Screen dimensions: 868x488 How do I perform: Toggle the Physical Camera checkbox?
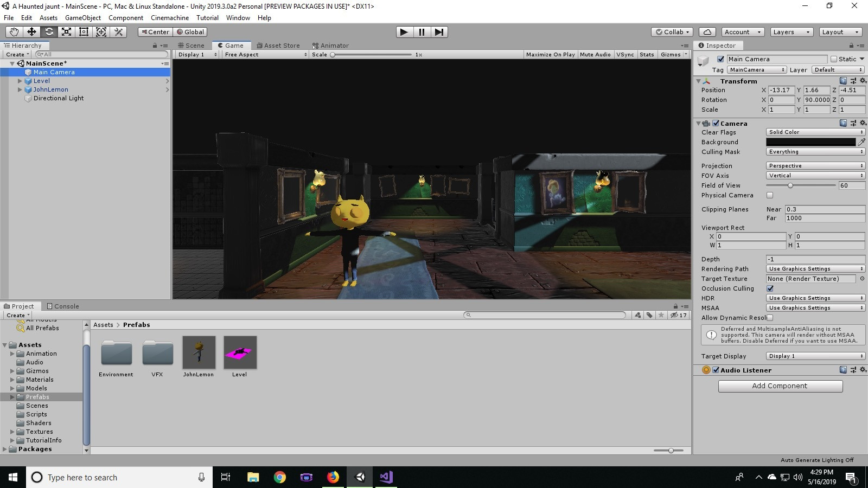tap(770, 195)
